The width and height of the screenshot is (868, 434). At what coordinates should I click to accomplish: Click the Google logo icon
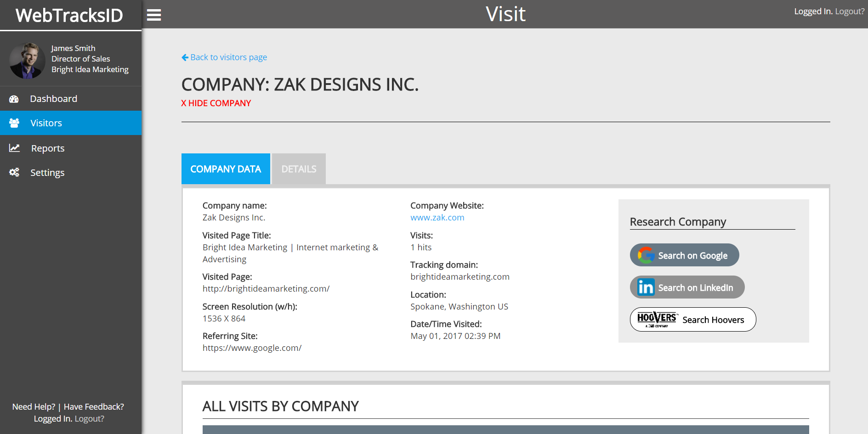[646, 255]
